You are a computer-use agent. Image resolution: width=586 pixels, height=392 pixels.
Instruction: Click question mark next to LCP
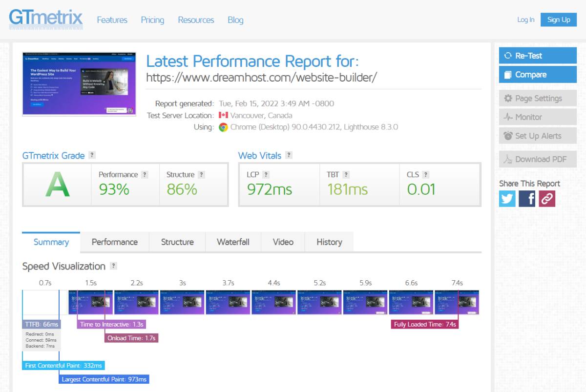coord(266,174)
